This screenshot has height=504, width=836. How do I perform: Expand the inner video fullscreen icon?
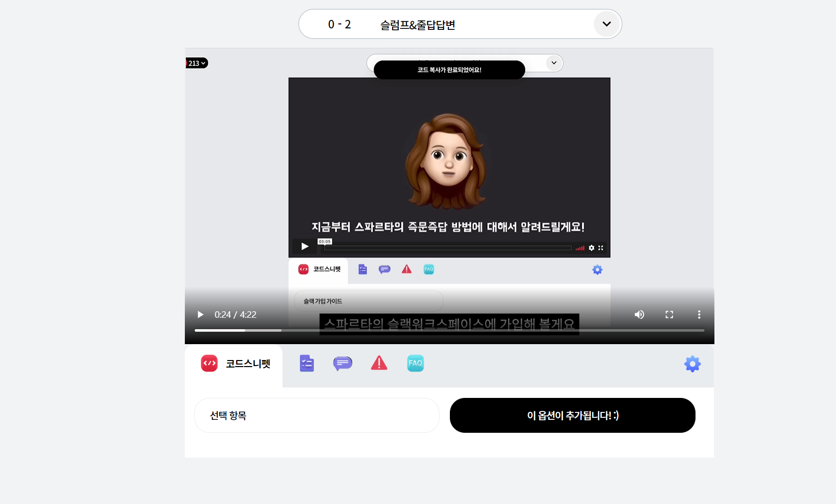tap(601, 248)
